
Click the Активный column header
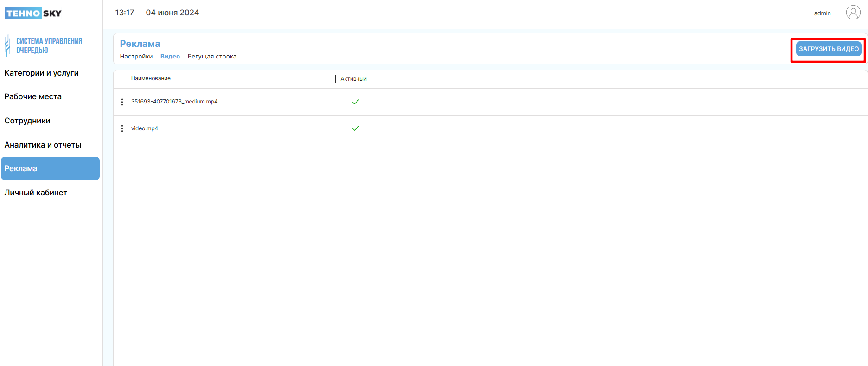coord(353,79)
